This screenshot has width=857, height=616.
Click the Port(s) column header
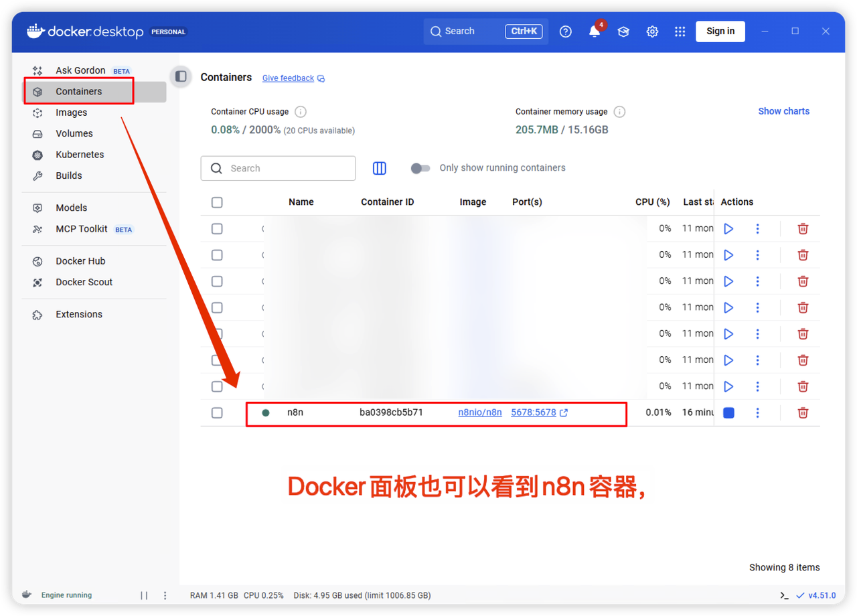pyautogui.click(x=527, y=202)
